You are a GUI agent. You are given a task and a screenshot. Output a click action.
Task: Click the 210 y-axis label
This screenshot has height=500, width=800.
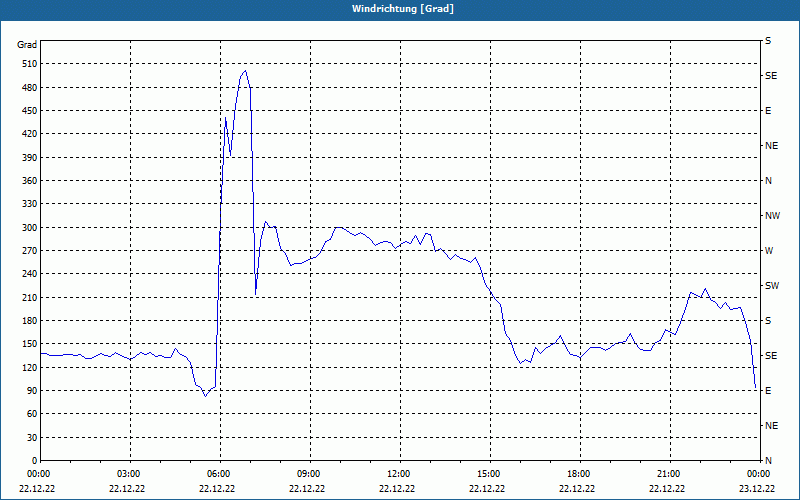(31, 297)
